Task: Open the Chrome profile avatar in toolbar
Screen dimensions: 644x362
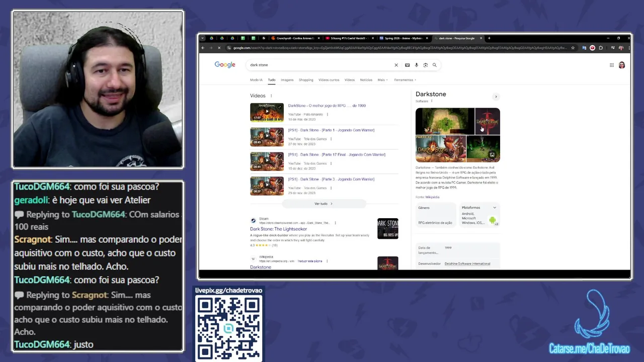Action: (x=621, y=48)
